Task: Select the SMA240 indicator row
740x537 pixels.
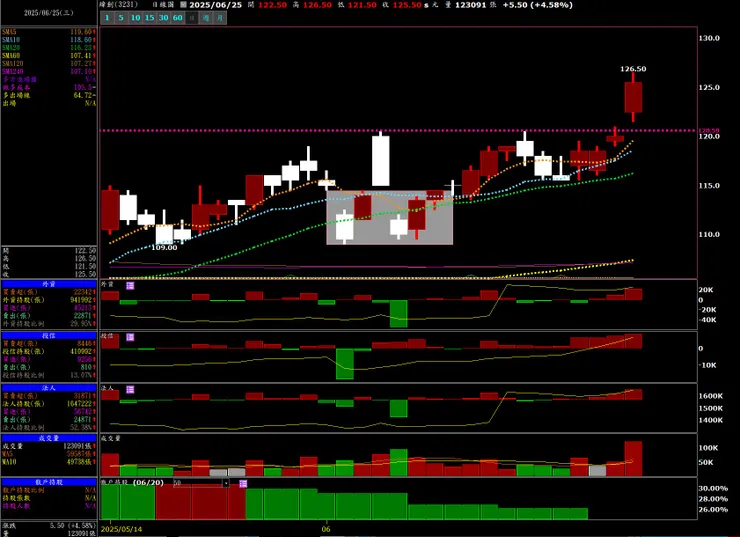Action: click(x=49, y=72)
